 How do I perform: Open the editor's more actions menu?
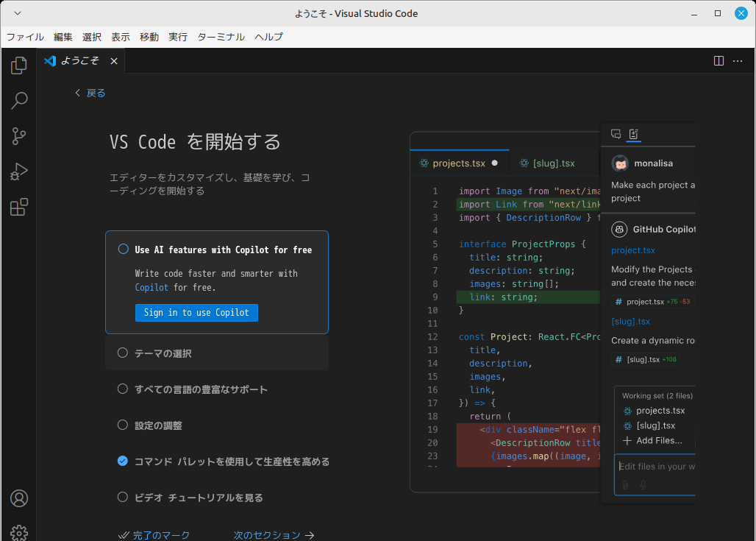[x=738, y=61]
